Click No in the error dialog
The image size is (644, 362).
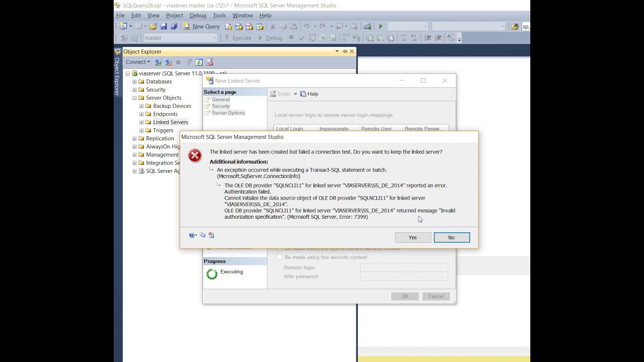coord(451,237)
